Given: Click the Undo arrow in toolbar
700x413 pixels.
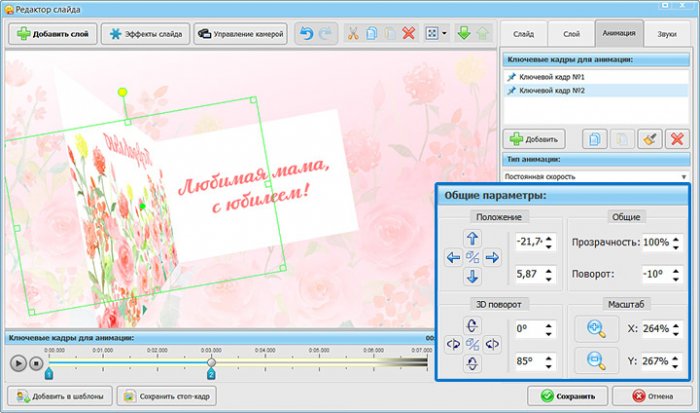Looking at the screenshot, I should click(306, 34).
